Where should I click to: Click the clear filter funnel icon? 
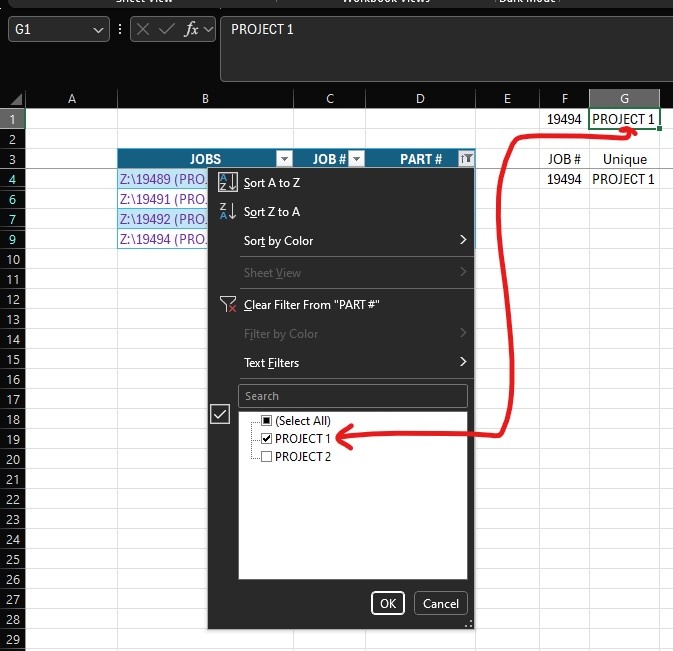[227, 304]
